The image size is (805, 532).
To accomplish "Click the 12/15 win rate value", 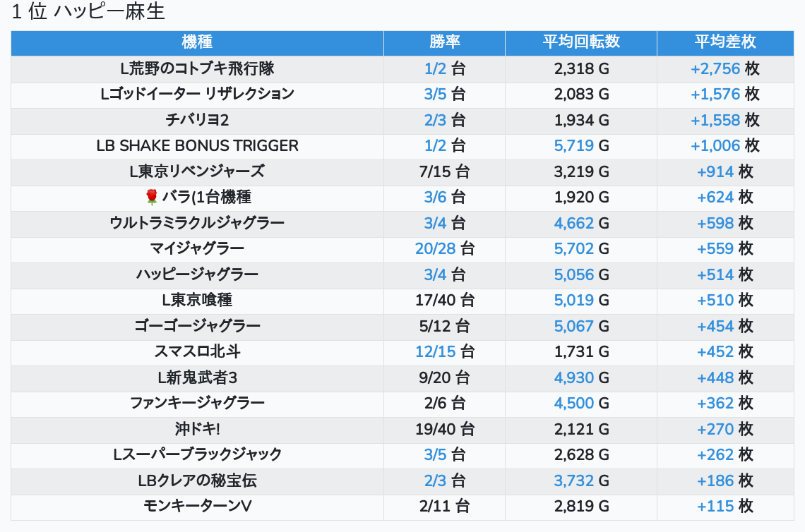I will click(x=435, y=351).
